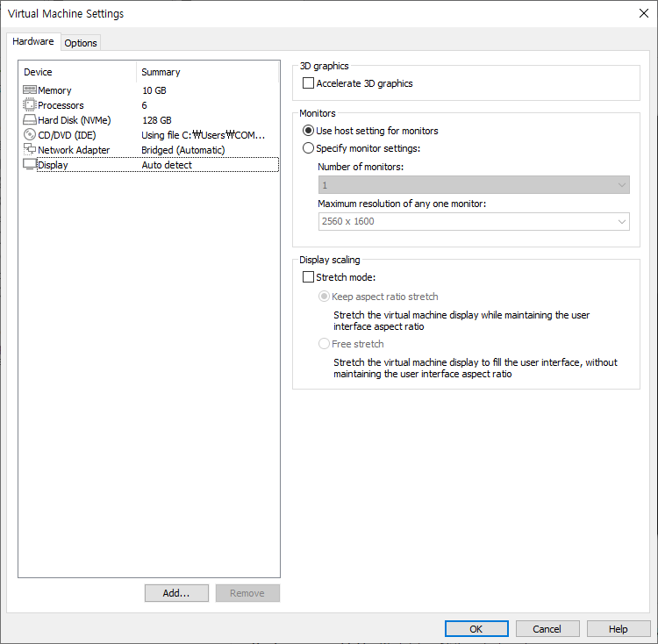Open the Number of monitors dropdown
The image size is (658, 644).
pyautogui.click(x=474, y=185)
